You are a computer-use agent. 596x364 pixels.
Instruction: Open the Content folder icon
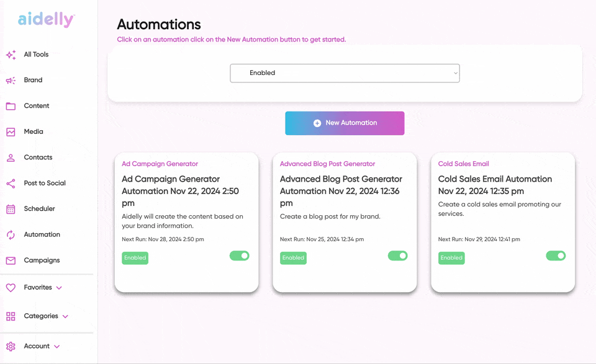coord(11,106)
